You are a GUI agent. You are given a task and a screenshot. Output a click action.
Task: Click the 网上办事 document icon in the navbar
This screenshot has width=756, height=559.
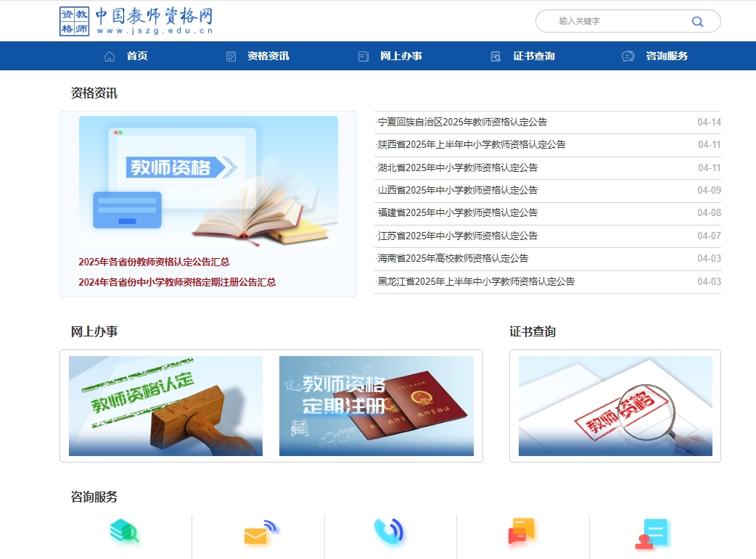(x=362, y=55)
